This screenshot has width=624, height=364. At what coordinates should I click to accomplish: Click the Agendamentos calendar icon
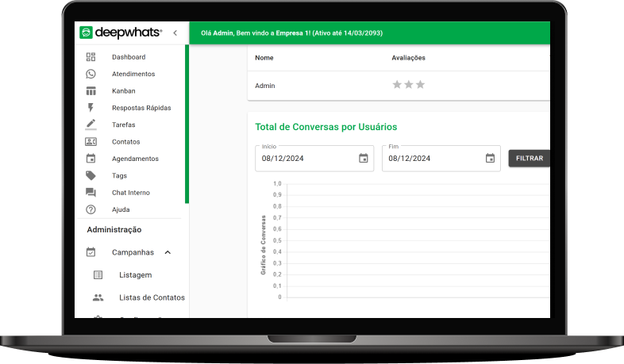tap(91, 159)
